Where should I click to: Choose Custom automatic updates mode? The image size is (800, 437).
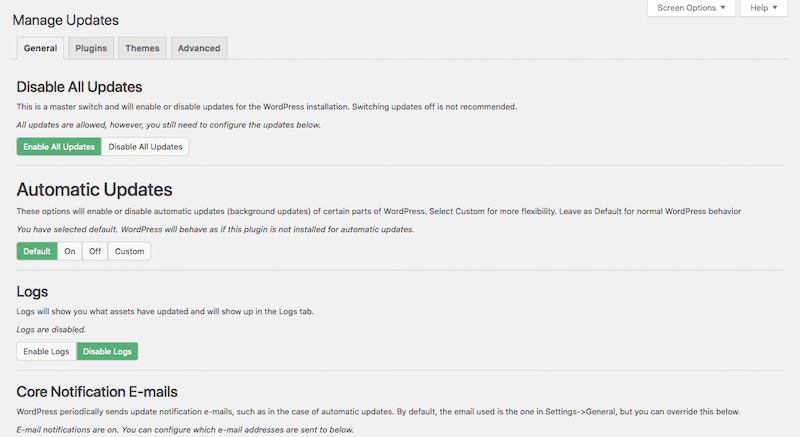(x=129, y=251)
